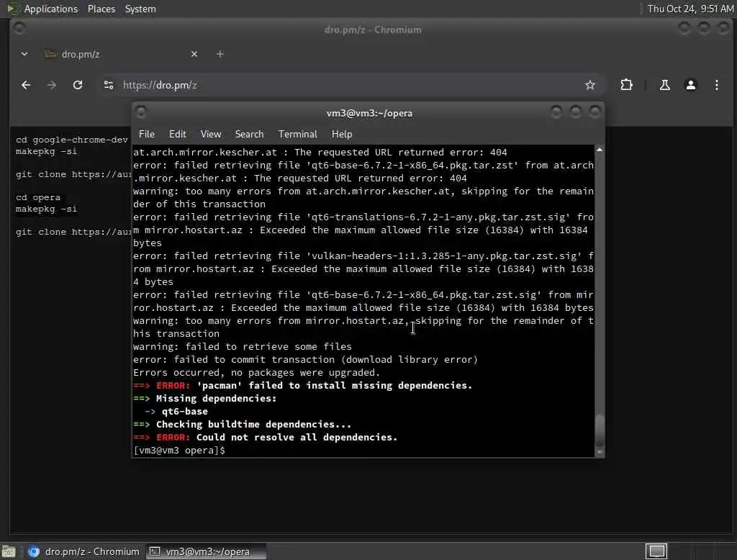
Task: Click show desktop icon in bottom panel
Action: [x=9, y=551]
